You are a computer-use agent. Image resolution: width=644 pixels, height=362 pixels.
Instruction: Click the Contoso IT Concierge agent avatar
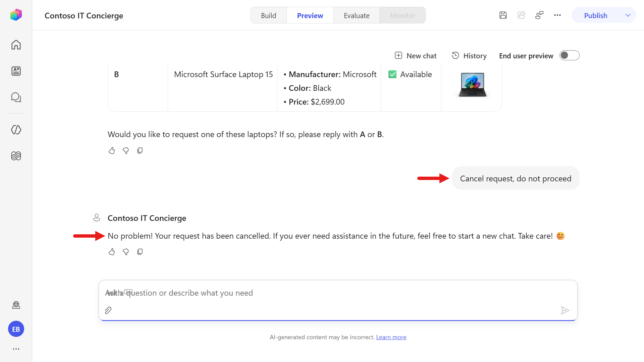[x=97, y=218]
